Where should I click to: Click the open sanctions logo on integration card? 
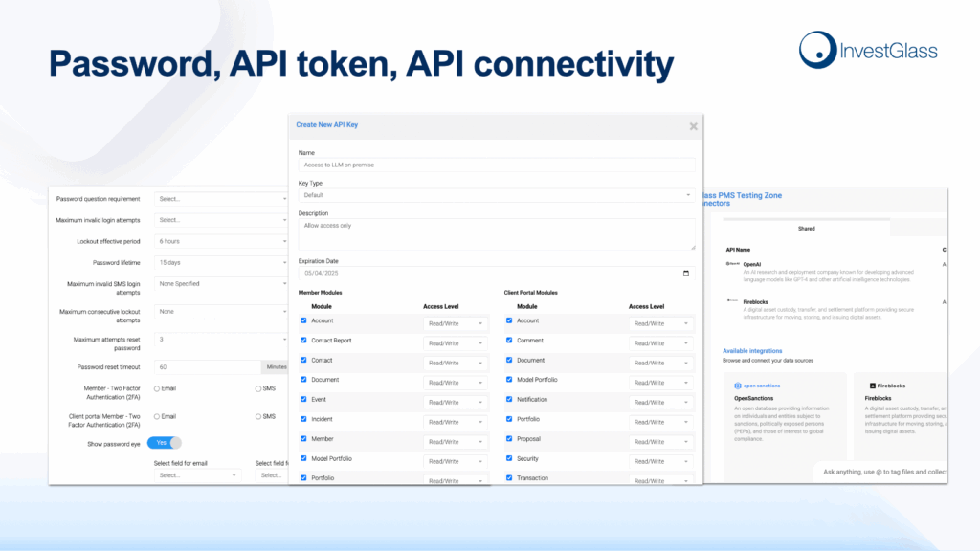coord(756,386)
